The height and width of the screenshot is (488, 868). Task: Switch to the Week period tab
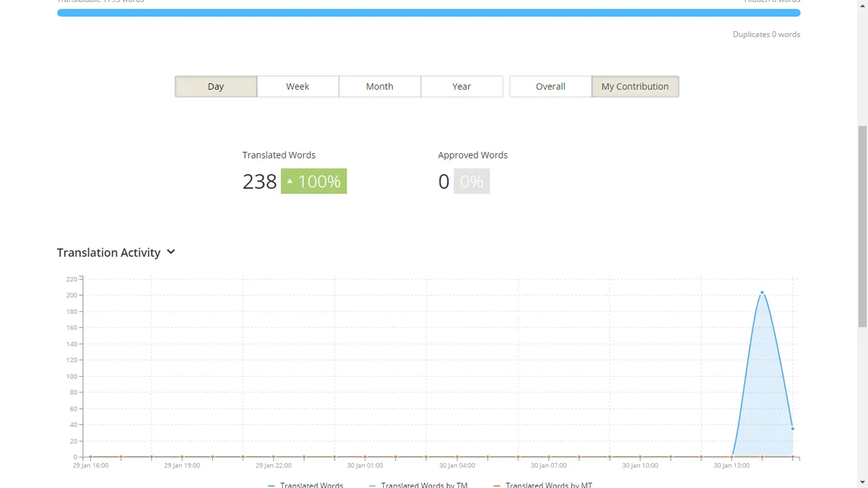(298, 86)
